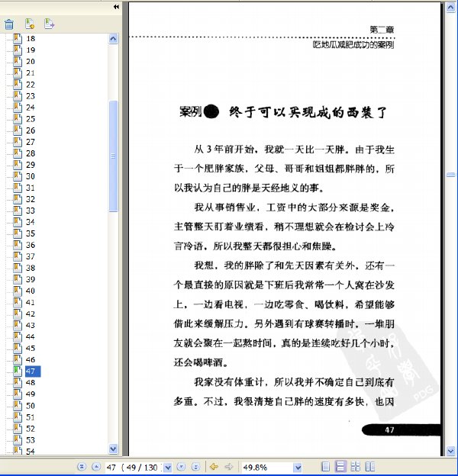This screenshot has height=476, width=458.
Task: Click the bookmark icon beside 39
Action: tap(18, 279)
